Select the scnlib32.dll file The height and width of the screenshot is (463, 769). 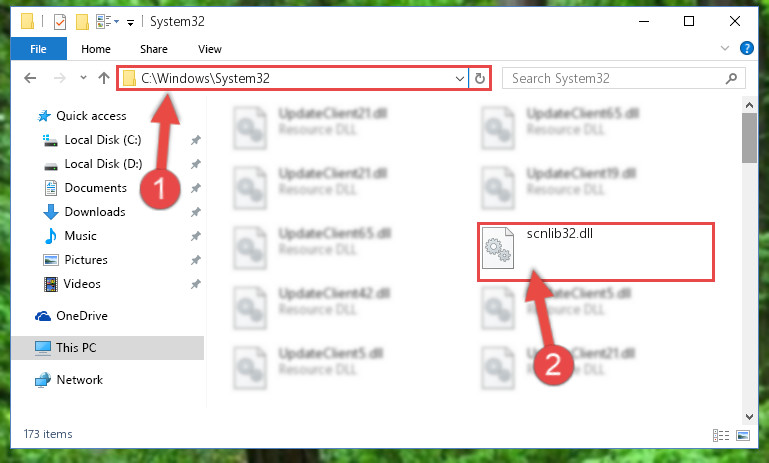595,252
